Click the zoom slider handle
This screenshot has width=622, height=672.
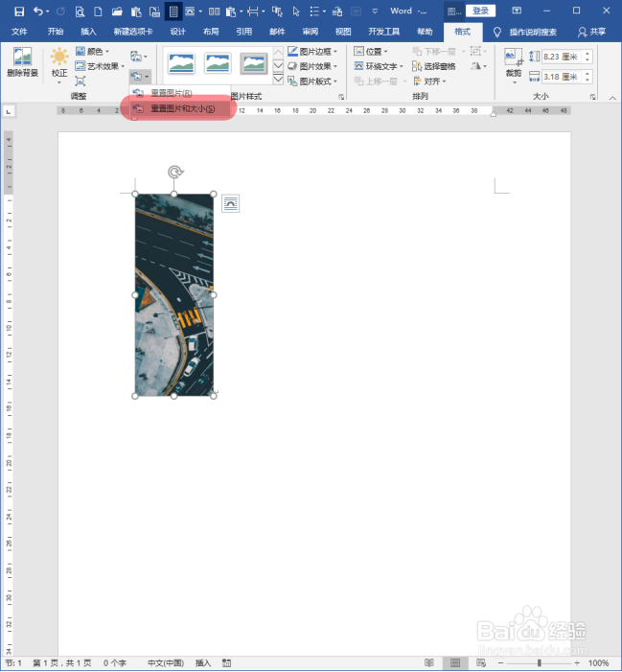(x=540, y=663)
